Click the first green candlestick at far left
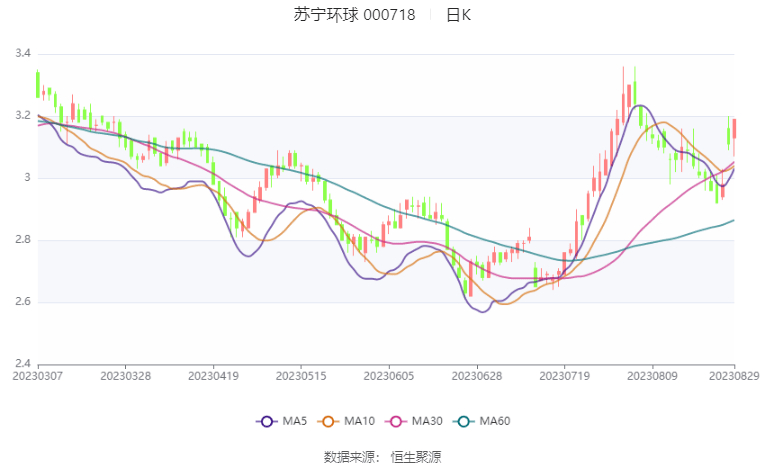Image resolution: width=765 pixels, height=465 pixels. (x=37, y=84)
